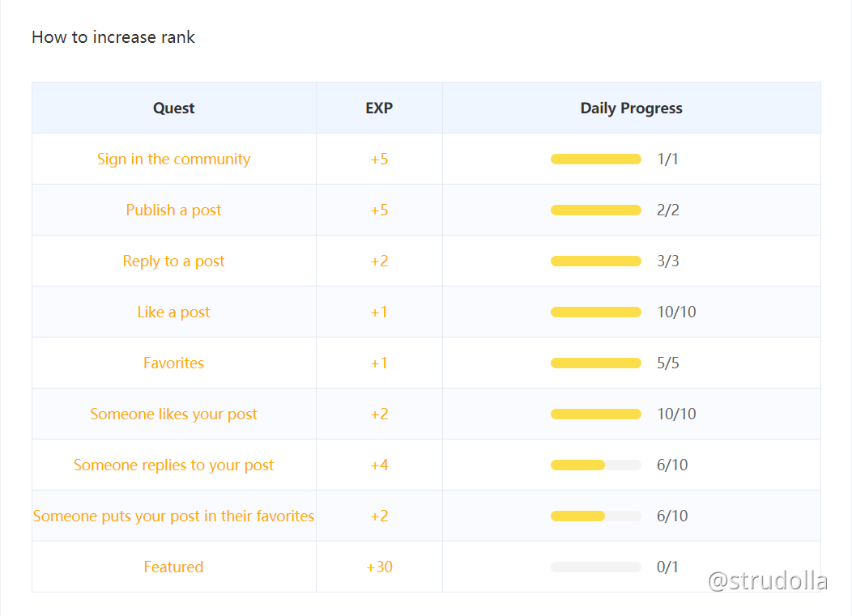Viewport: 852px width, 616px height.
Task: Open the 'Featured' quest link
Action: [173, 567]
